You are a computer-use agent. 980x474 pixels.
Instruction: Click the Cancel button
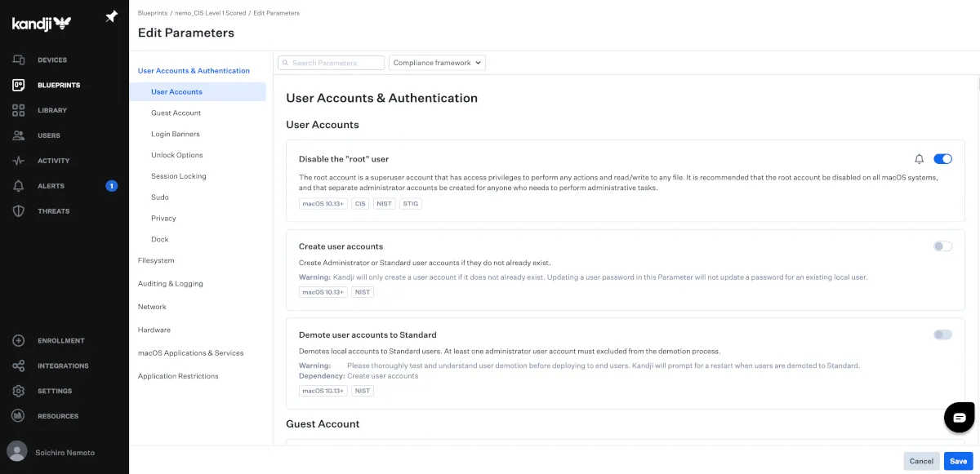point(921,461)
